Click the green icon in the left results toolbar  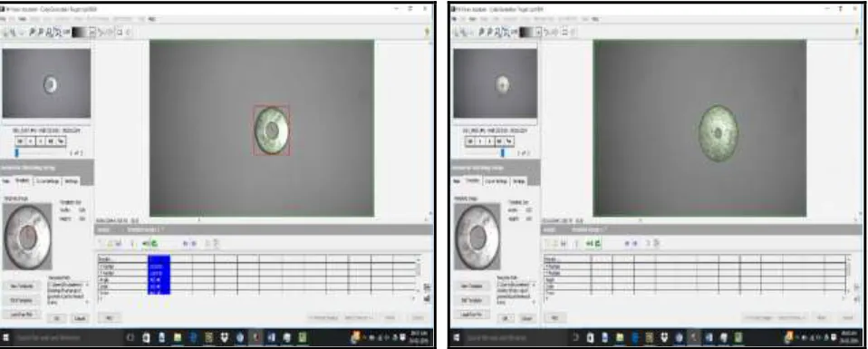154,243
